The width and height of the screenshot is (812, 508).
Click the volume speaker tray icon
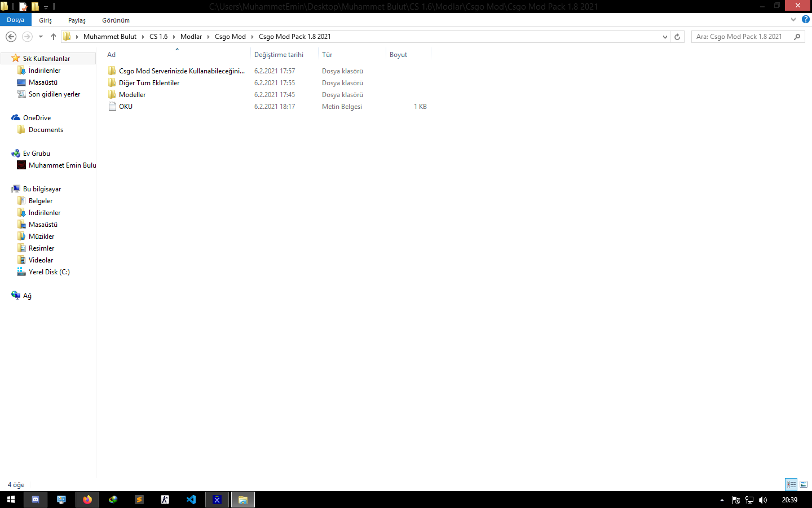click(763, 500)
